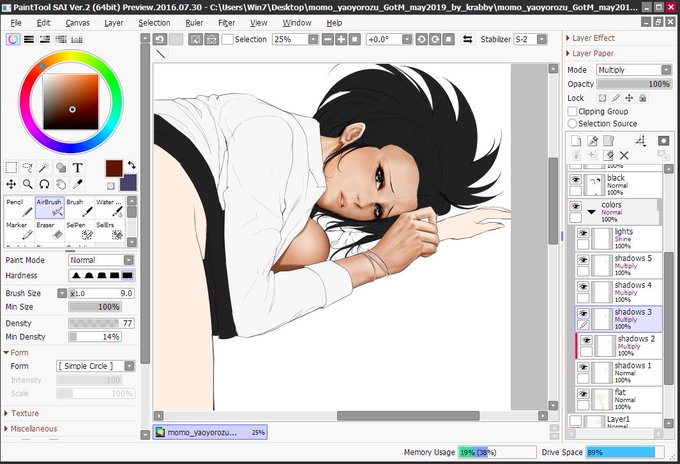This screenshot has width=680, height=464.
Task: Select the rectangular Selection tool
Action: [x=11, y=167]
